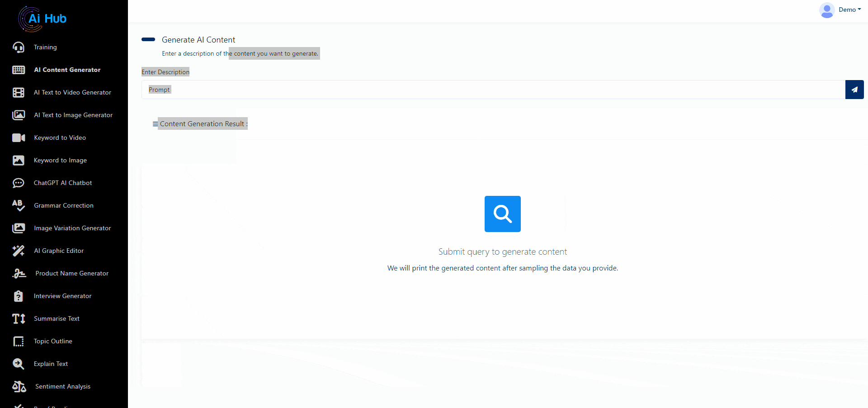Click the AI Content Generator keyboard icon
Screen dimensions: 868x408
pyautogui.click(x=19, y=70)
